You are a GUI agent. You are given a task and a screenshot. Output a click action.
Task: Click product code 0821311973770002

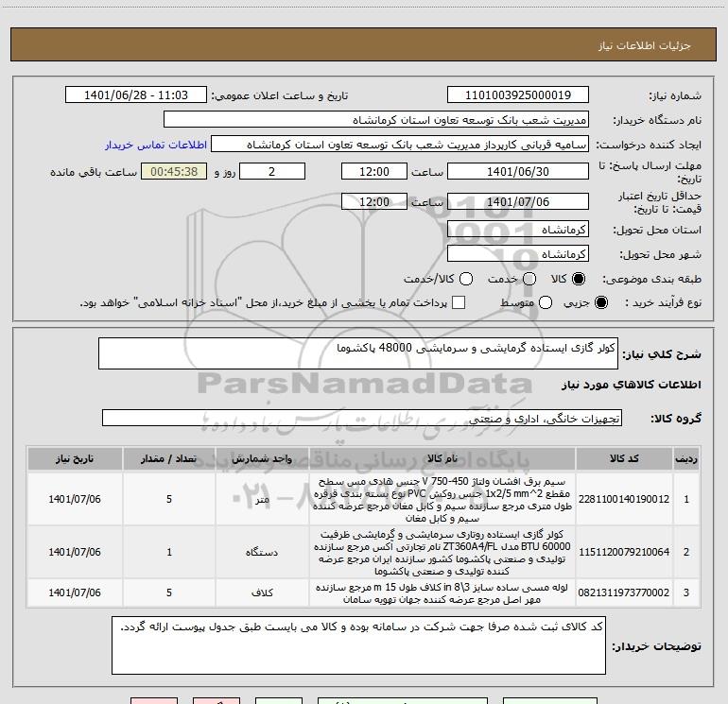[x=624, y=592]
